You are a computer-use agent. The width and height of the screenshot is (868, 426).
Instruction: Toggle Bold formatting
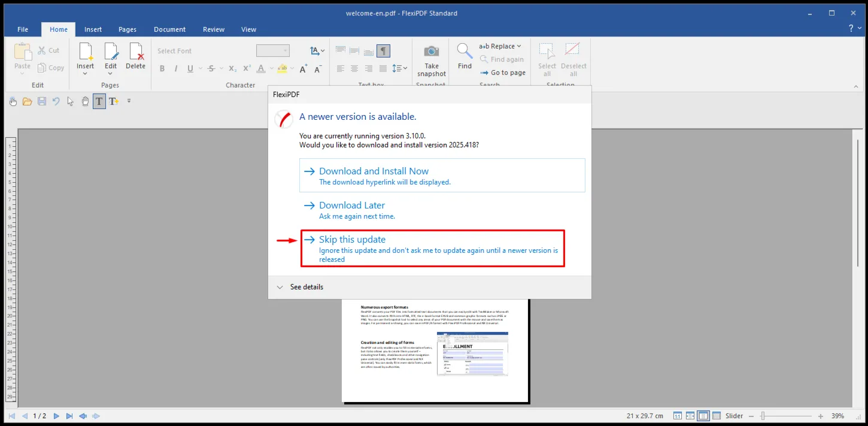[x=162, y=69]
